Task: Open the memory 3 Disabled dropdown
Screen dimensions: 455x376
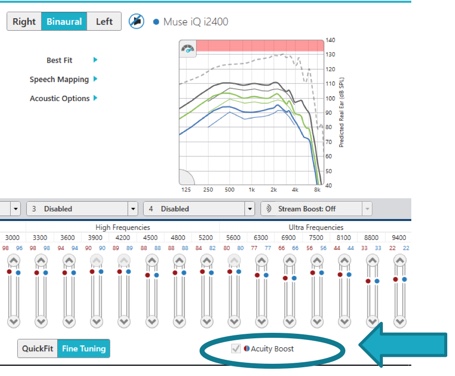Action: click(82, 209)
